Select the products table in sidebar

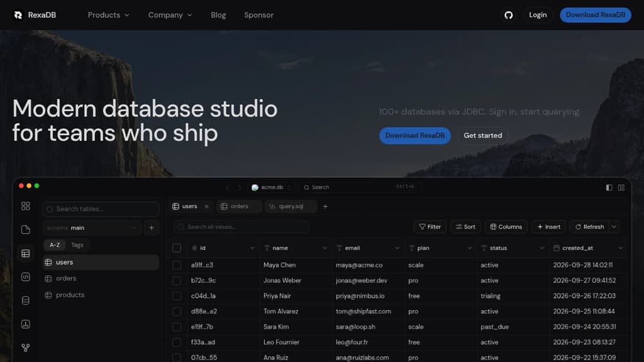click(x=101, y=295)
